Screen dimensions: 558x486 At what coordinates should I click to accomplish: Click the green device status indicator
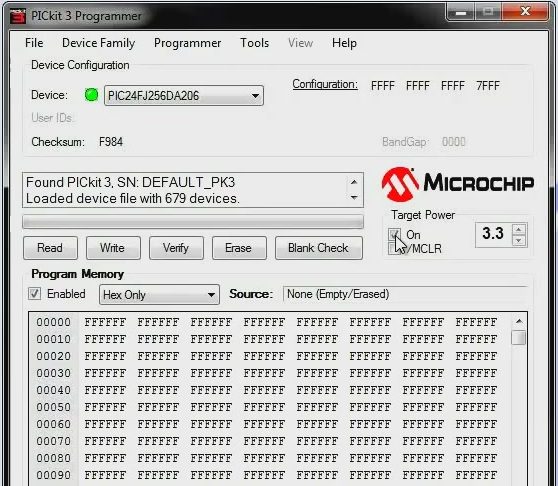[x=91, y=95]
